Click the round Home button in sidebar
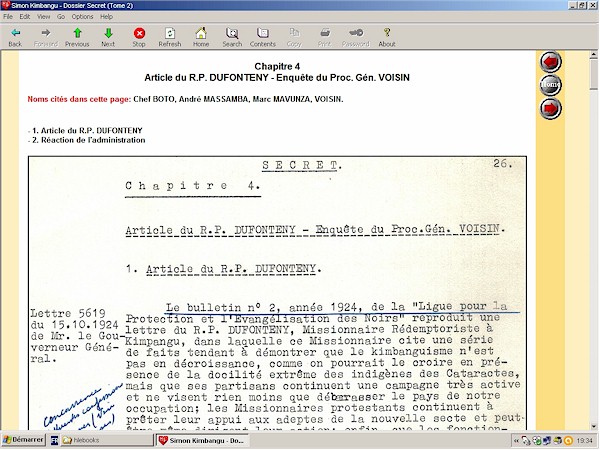 [x=550, y=85]
